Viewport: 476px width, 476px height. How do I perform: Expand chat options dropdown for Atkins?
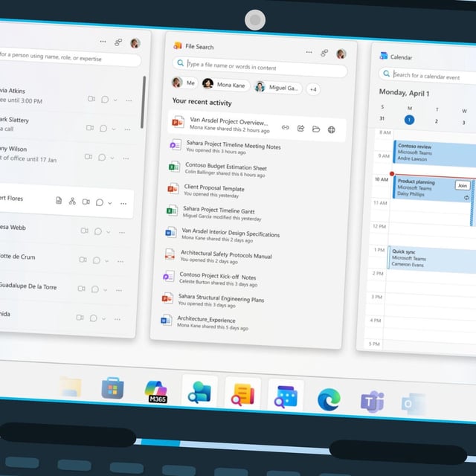115,100
